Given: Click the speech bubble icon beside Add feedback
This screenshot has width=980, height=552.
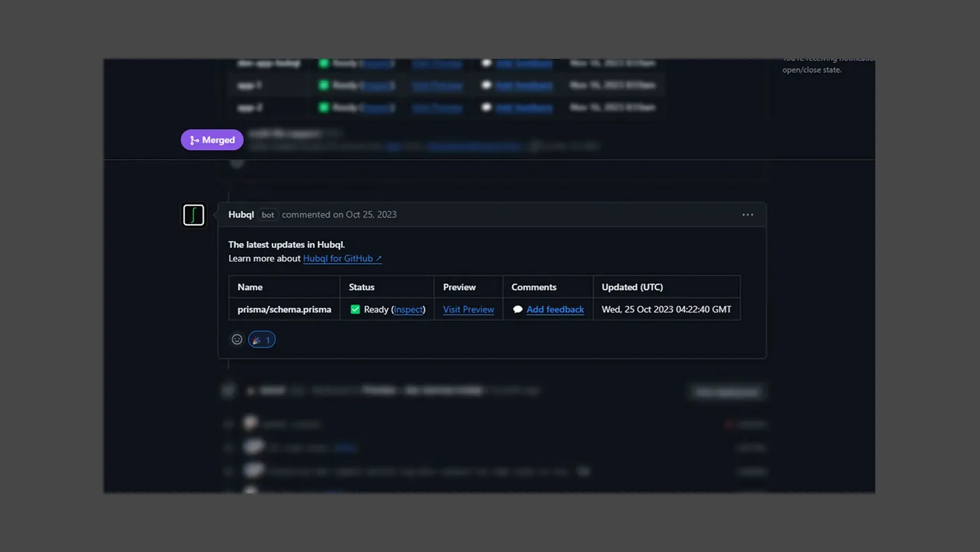Looking at the screenshot, I should tap(517, 310).
